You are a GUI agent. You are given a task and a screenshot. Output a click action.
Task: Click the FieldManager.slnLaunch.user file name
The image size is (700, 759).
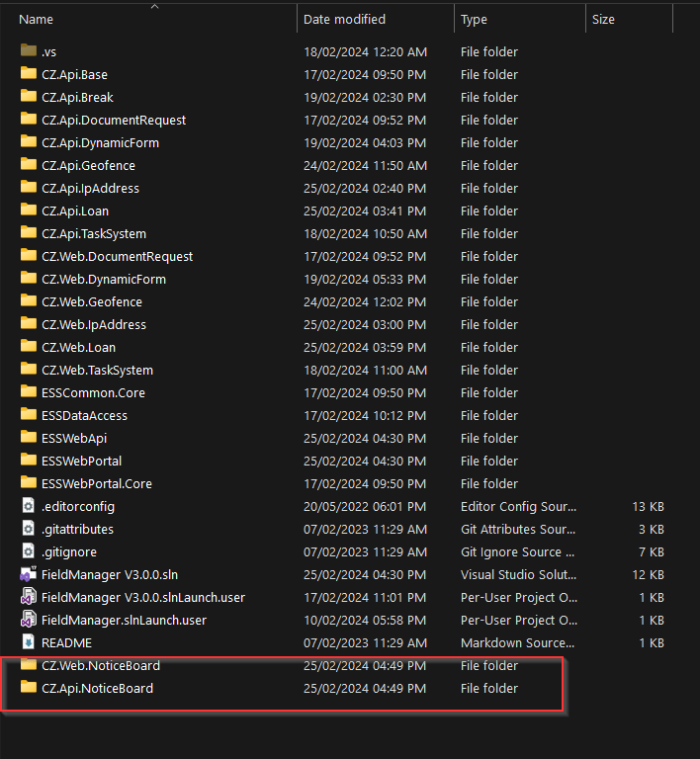124,621
